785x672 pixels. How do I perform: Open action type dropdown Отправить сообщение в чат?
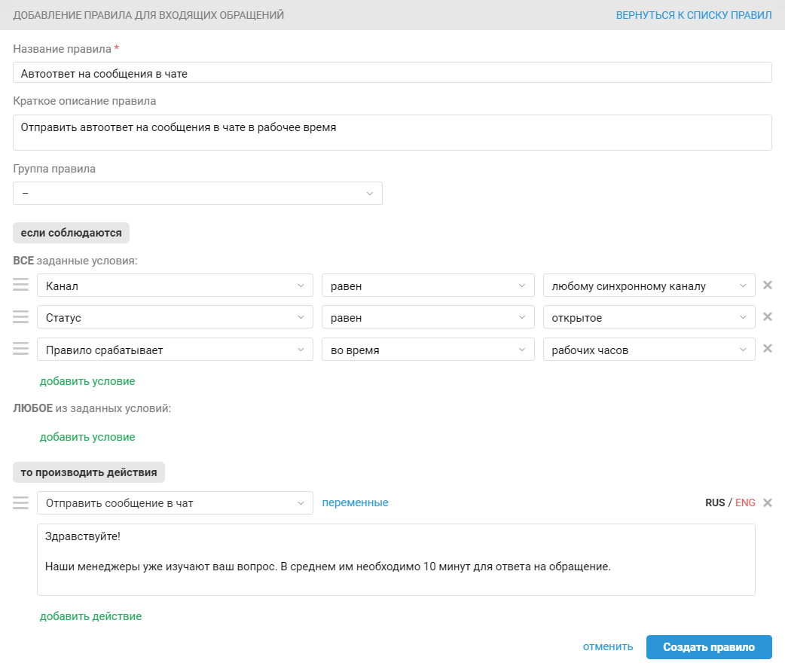coord(175,503)
